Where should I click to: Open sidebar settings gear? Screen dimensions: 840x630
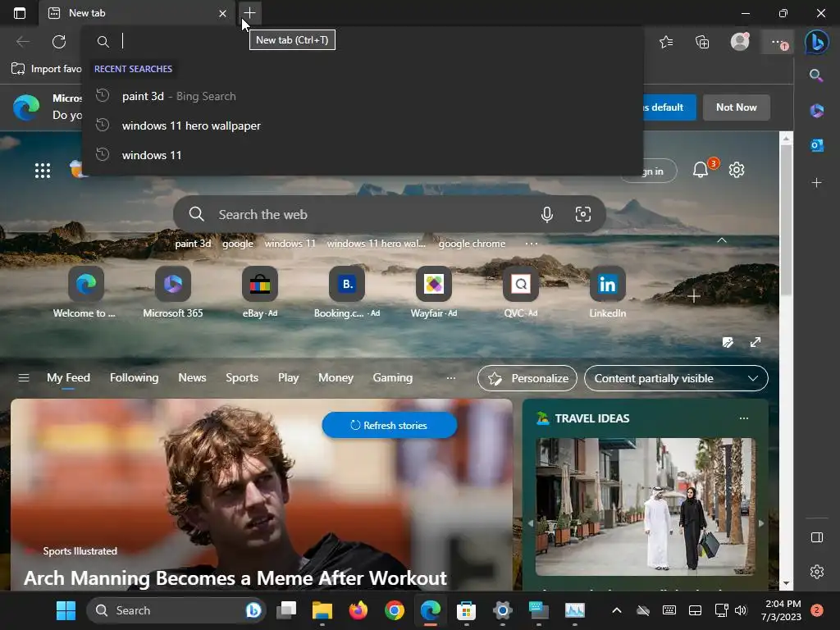click(x=817, y=572)
